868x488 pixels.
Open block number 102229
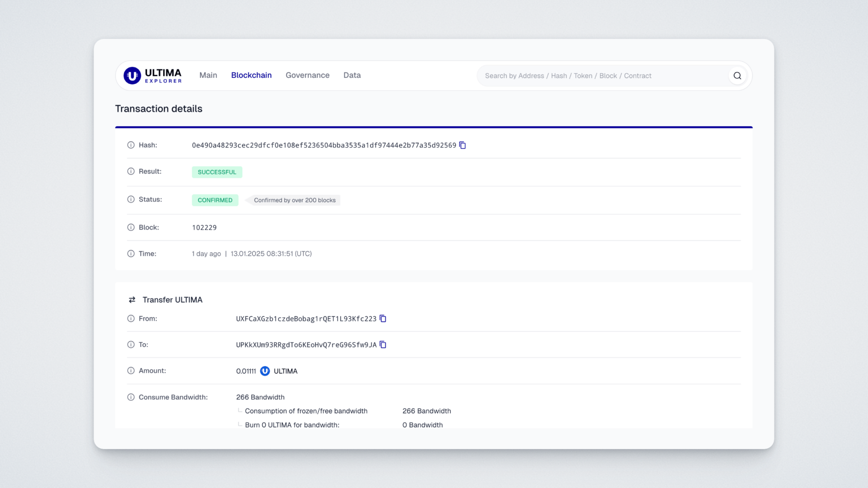204,228
